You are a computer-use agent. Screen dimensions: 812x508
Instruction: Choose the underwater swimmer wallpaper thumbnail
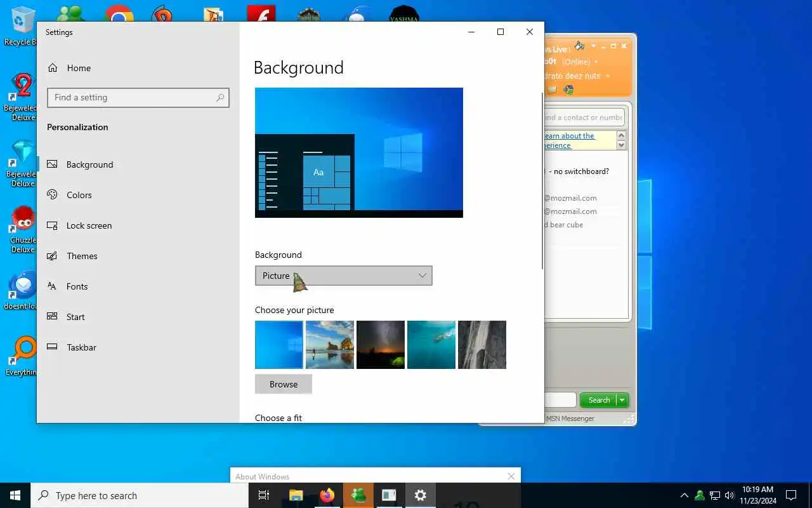coord(431,345)
